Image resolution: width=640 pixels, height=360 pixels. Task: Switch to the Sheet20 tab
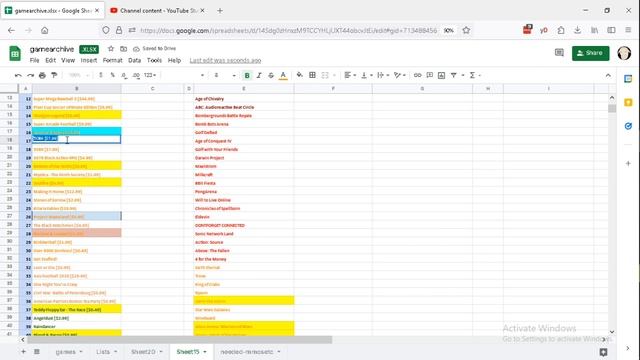pyautogui.click(x=147, y=351)
